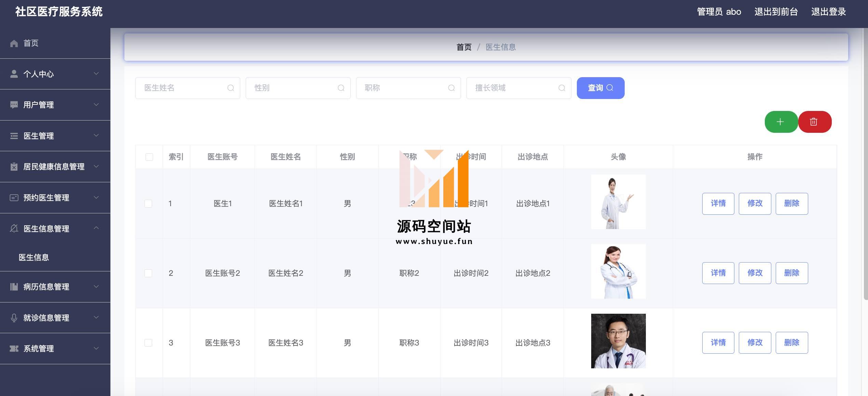Click 退出到前台 in the top bar
Screen dimensions: 868x396
tap(776, 12)
